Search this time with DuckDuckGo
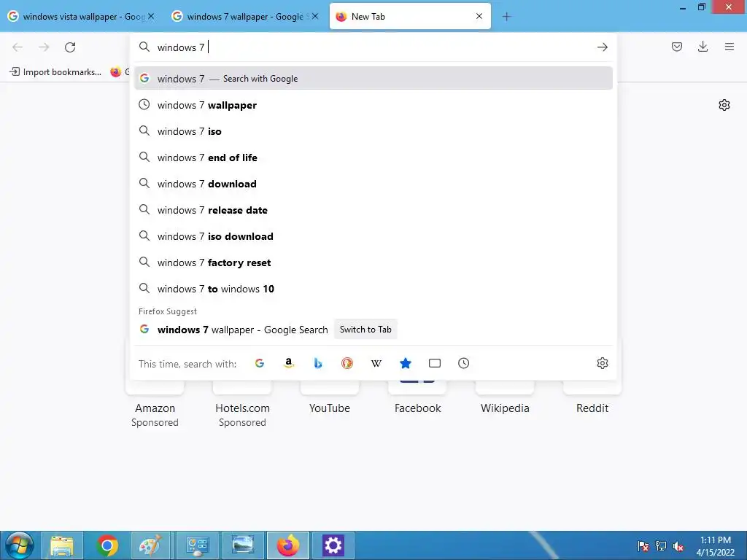Screen dimensions: 747x560 click(347, 363)
